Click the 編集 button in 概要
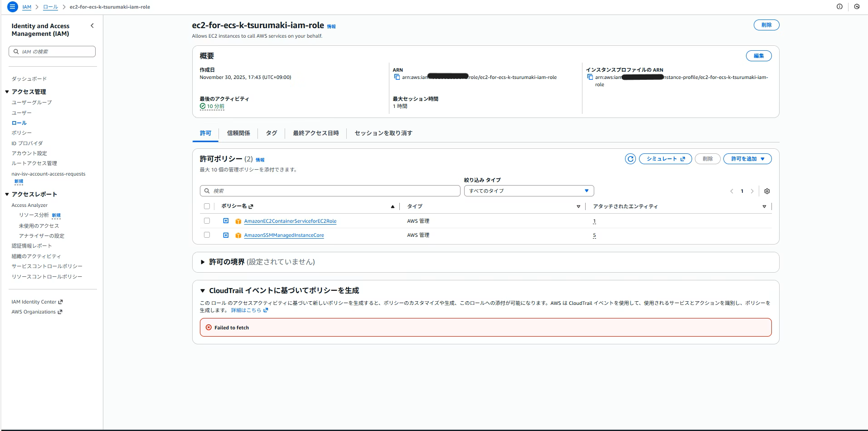This screenshot has width=868, height=431. coord(759,56)
